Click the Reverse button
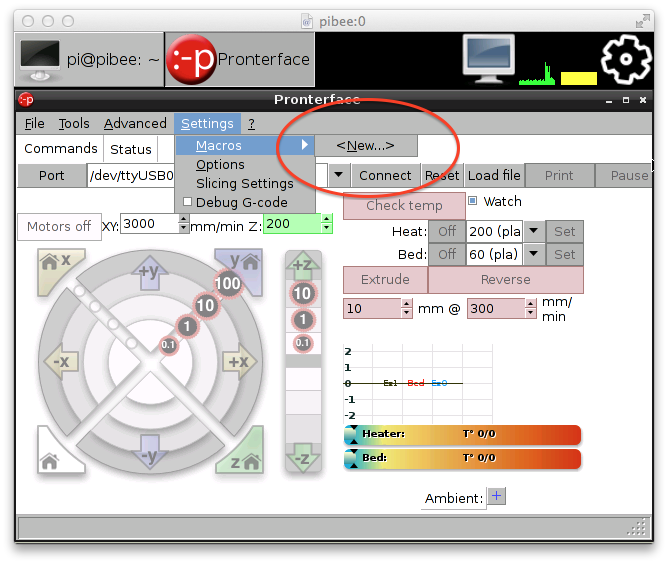 coord(506,279)
